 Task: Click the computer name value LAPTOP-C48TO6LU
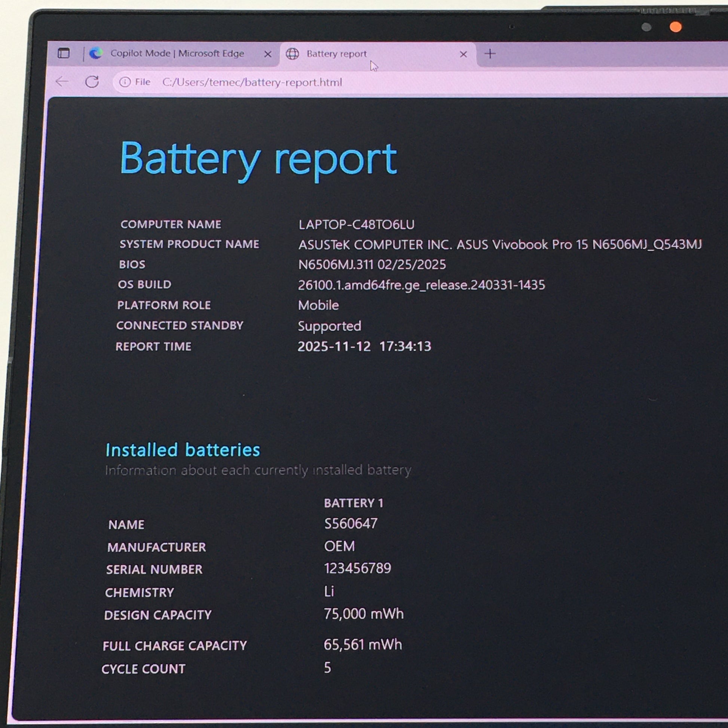357,224
